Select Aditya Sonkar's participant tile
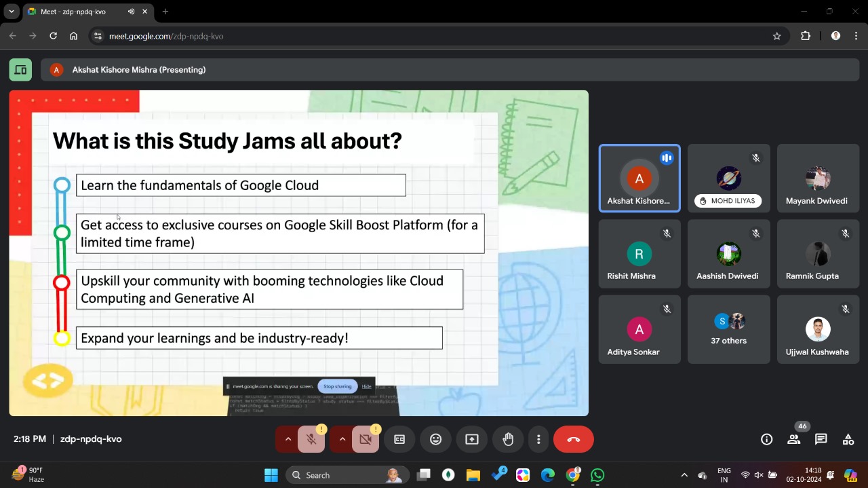The width and height of the screenshot is (868, 488). 639,329
